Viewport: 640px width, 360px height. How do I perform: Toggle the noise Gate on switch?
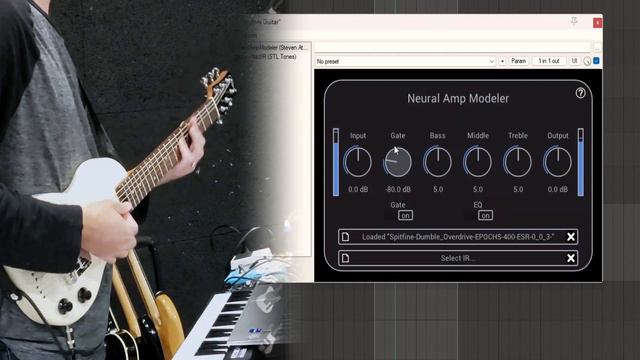405,215
